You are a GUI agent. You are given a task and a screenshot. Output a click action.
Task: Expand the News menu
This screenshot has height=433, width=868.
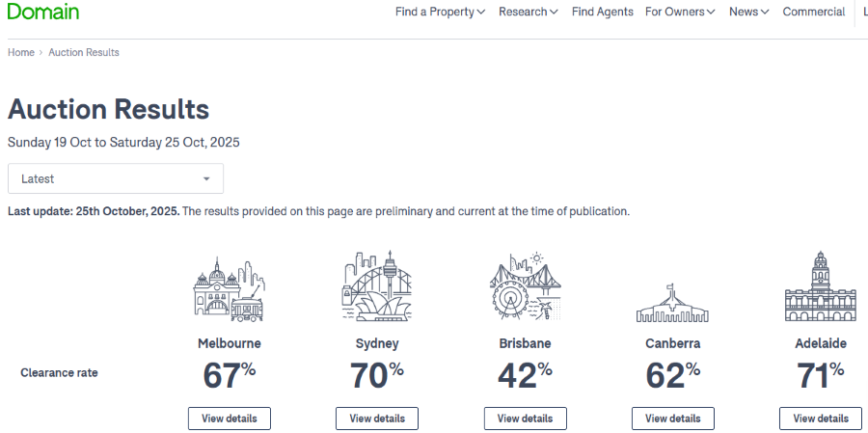[x=749, y=12]
